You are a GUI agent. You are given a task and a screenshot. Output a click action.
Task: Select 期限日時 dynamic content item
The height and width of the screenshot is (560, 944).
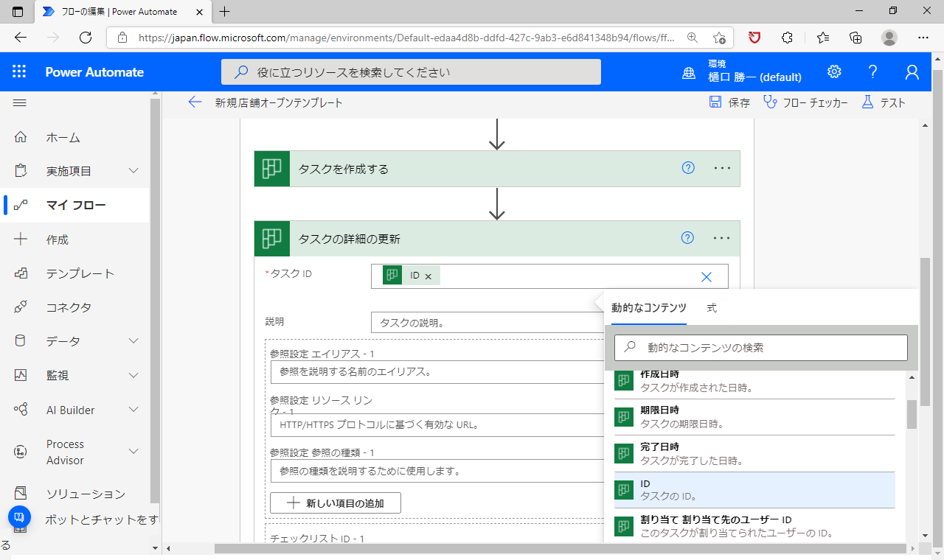754,417
